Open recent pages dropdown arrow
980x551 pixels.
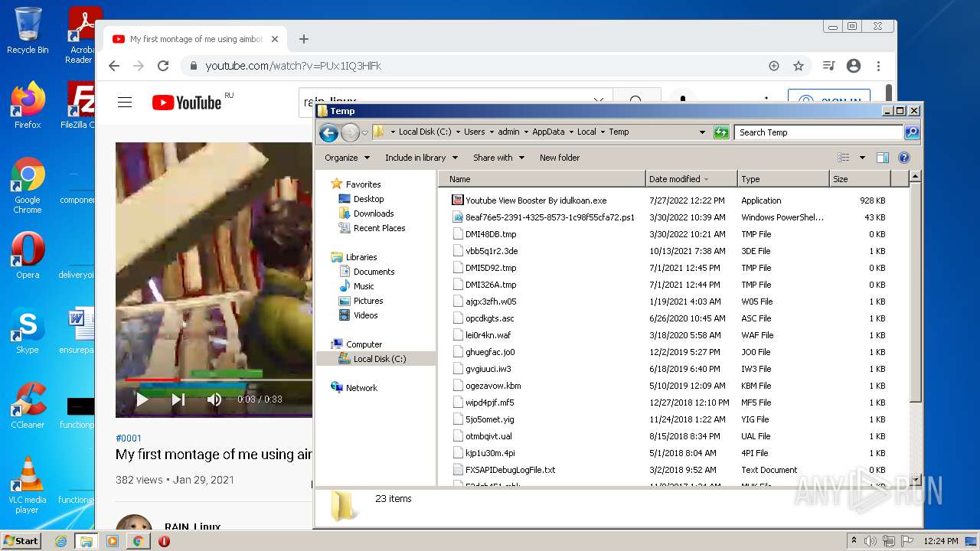pos(364,132)
